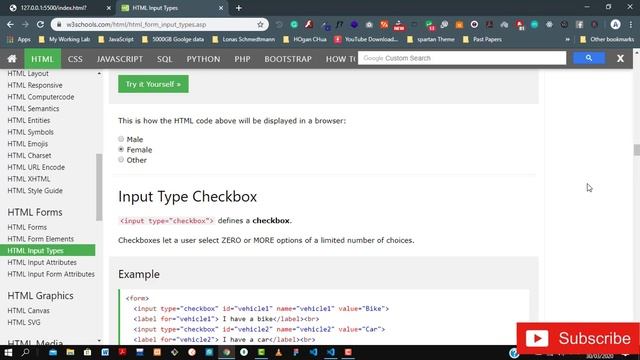Bookmark this page with the star icon
The width and height of the screenshot is (640, 360).
pyautogui.click(x=260, y=24)
